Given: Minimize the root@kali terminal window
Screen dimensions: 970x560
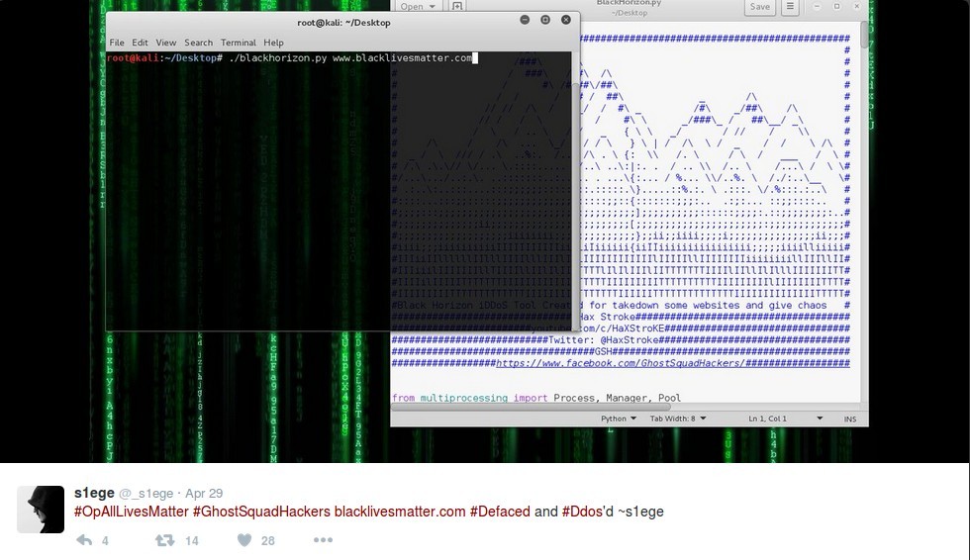Looking at the screenshot, I should (525, 20).
